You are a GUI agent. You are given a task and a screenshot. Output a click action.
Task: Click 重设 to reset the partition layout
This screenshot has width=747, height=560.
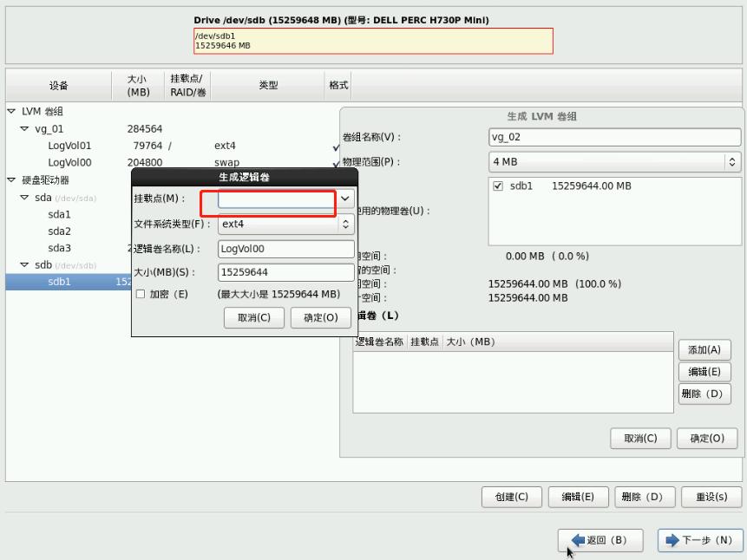pos(711,497)
